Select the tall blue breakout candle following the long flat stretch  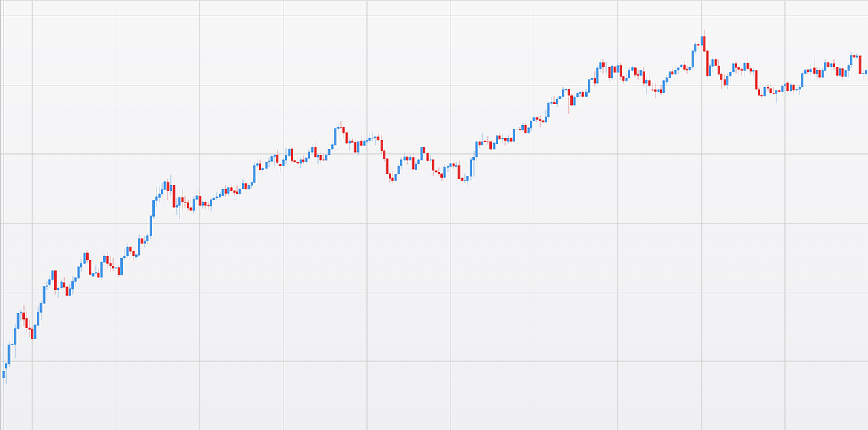(x=254, y=173)
